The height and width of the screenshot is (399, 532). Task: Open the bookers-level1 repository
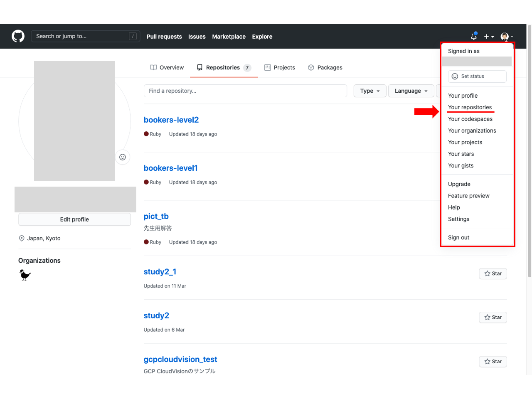pos(171,168)
